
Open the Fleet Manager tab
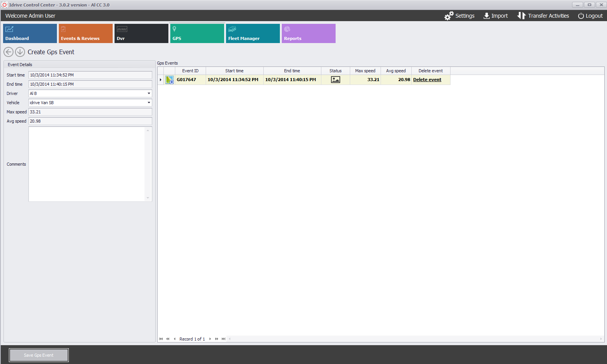tap(253, 33)
